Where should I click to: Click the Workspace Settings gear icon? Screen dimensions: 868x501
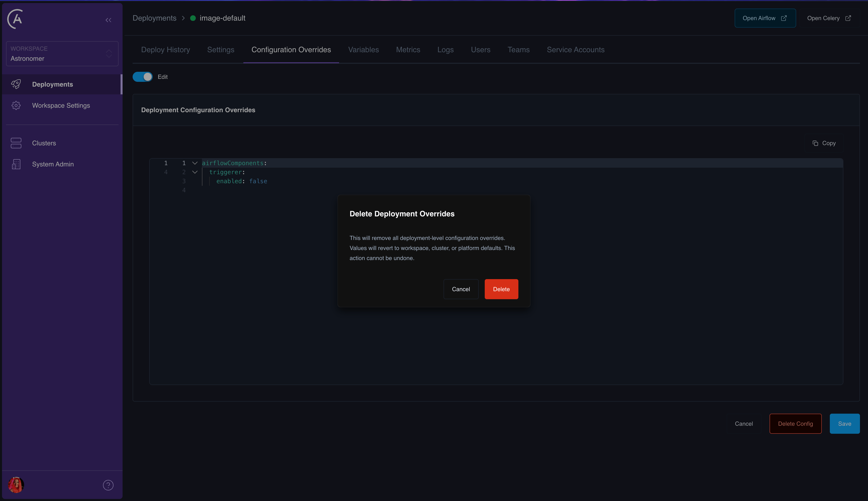click(x=16, y=105)
